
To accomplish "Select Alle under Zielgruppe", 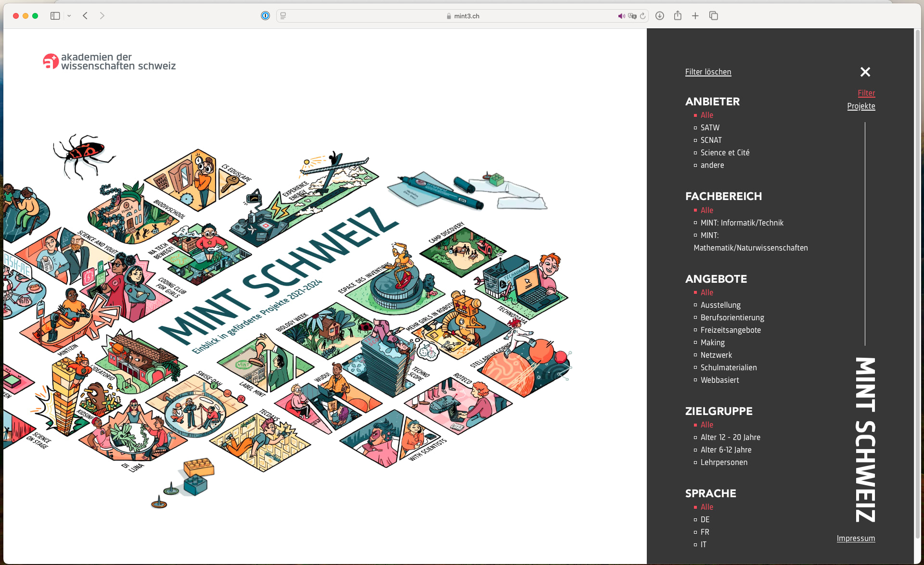I will click(x=706, y=425).
